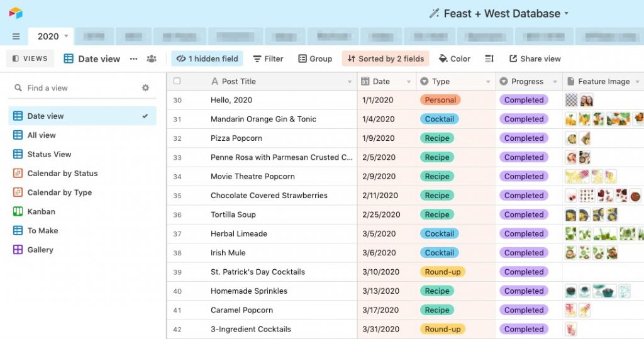Open the hamburger table list menu
This screenshot has width=644, height=339.
coord(16,36)
